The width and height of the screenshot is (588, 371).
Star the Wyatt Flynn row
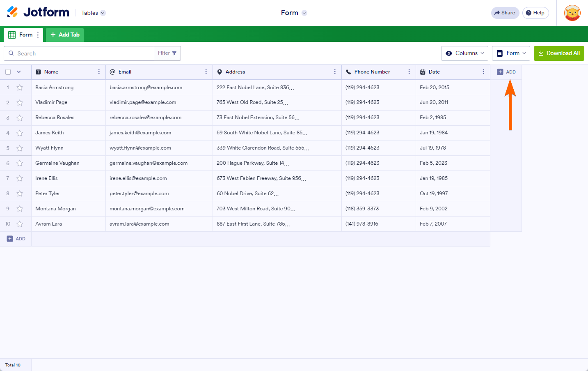click(20, 148)
